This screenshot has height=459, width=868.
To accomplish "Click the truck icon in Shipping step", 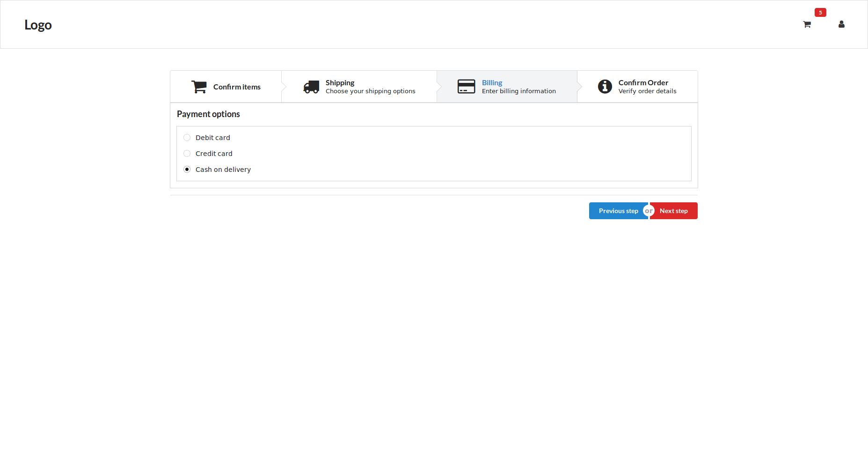I will pos(311,87).
